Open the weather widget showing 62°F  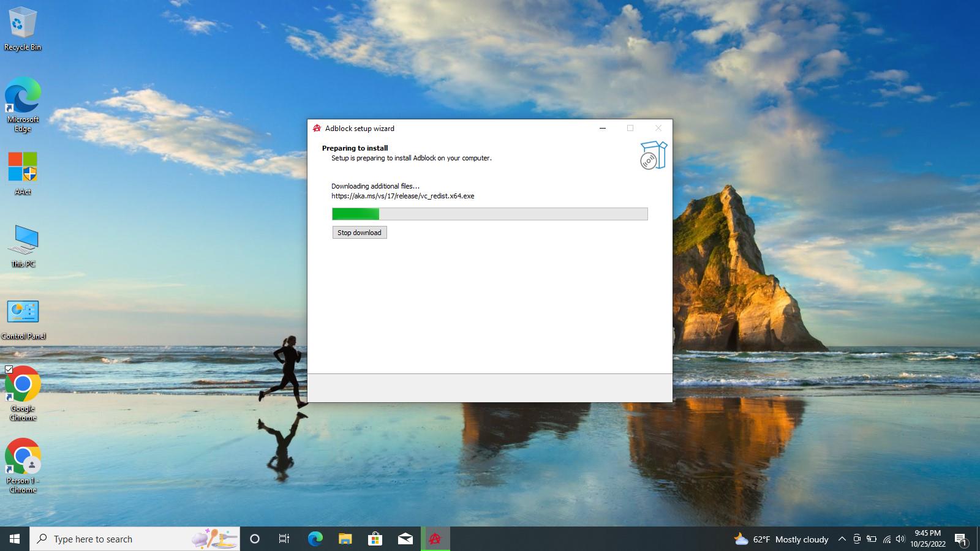781,539
